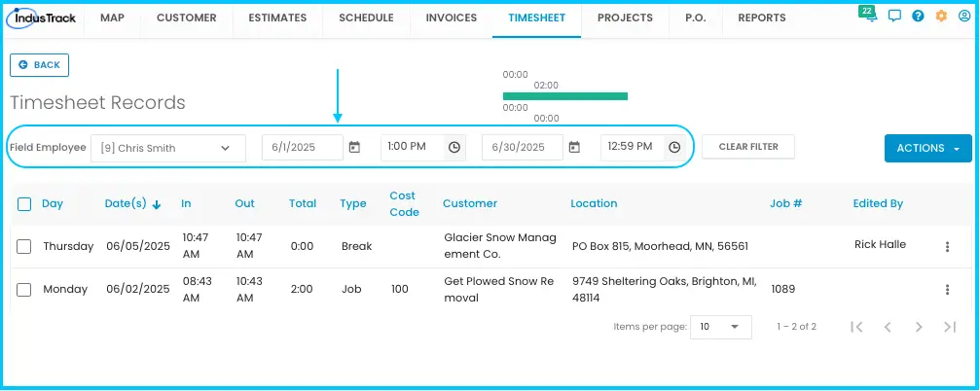Sort by the Customer column header

point(470,203)
